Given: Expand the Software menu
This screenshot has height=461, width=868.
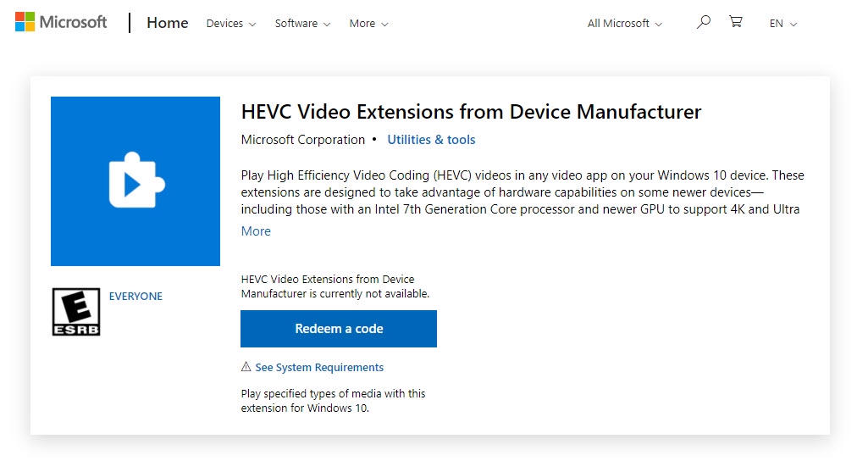Looking at the screenshot, I should coord(302,23).
